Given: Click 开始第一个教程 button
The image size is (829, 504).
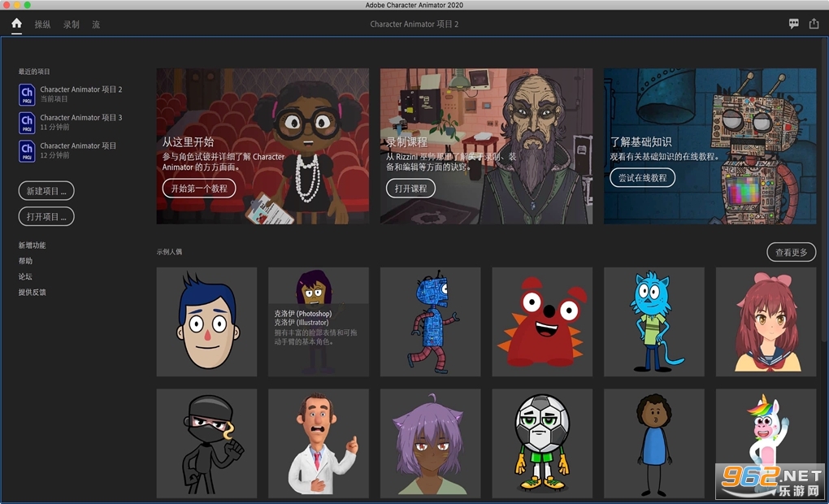Looking at the screenshot, I should tap(199, 189).
